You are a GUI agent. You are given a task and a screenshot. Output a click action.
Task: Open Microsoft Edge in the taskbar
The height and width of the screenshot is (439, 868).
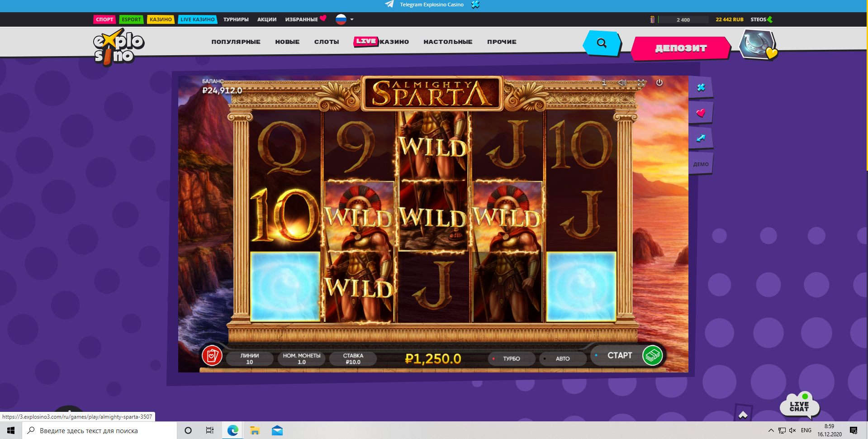pos(232,430)
